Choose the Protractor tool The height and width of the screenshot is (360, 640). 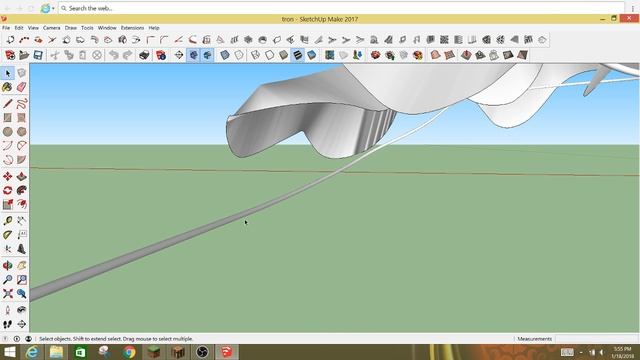coord(8,235)
